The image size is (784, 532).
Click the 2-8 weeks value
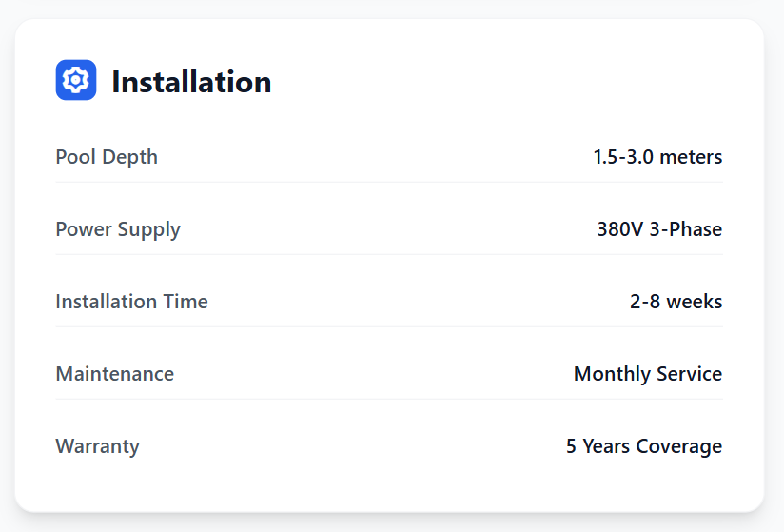click(x=676, y=302)
